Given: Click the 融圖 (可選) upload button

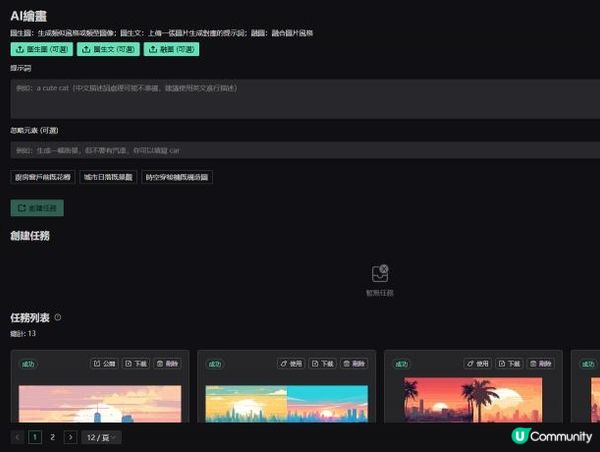Looking at the screenshot, I should (x=171, y=49).
